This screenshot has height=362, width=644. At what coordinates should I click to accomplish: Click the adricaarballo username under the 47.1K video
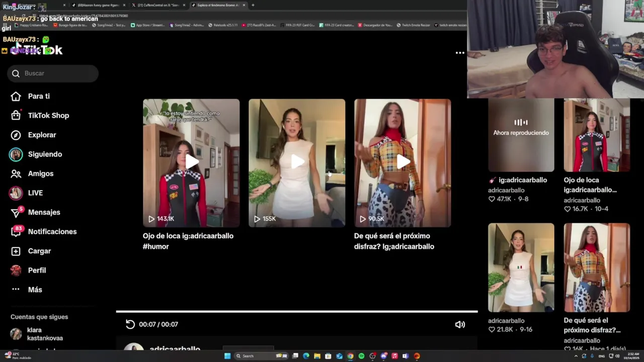[506, 190]
